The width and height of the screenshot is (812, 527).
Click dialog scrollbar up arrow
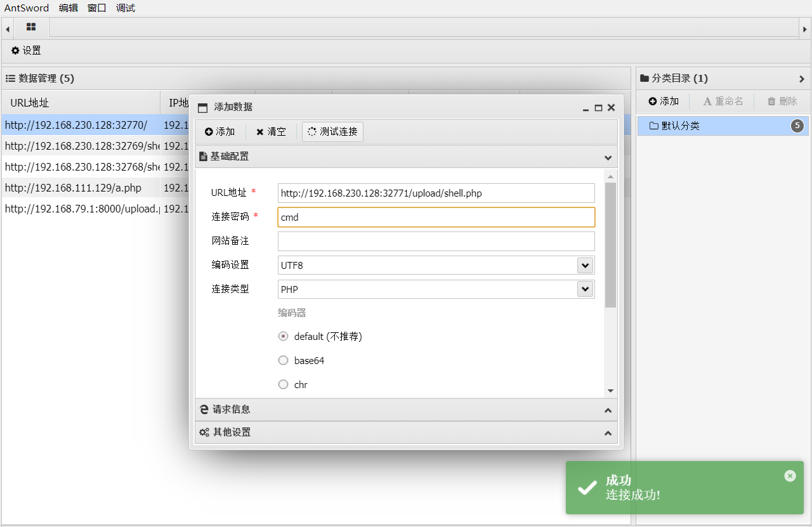click(x=610, y=176)
